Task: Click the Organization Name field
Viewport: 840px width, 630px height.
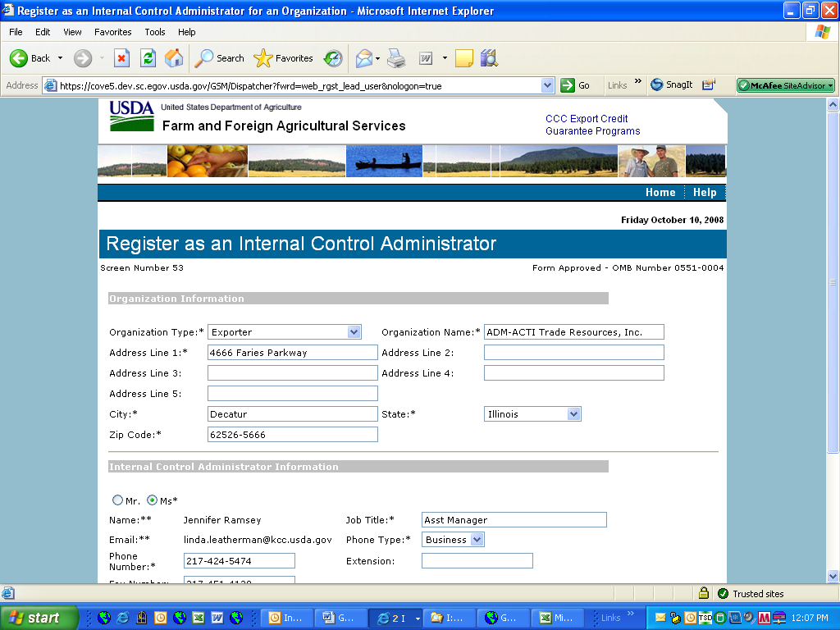Action: pyautogui.click(x=573, y=332)
